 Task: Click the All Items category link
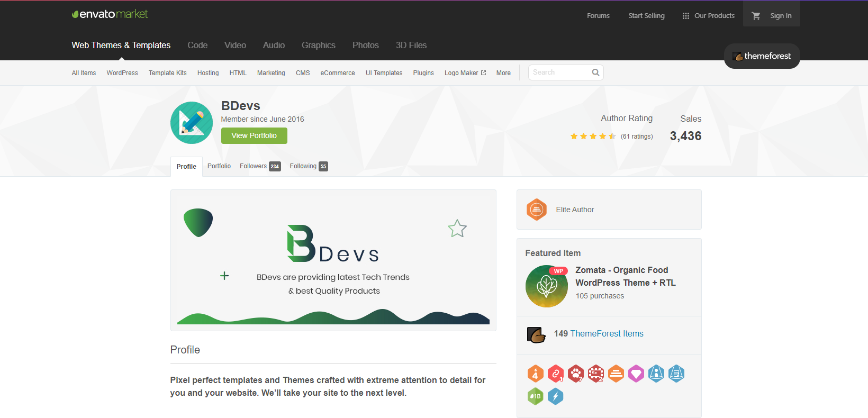click(84, 73)
